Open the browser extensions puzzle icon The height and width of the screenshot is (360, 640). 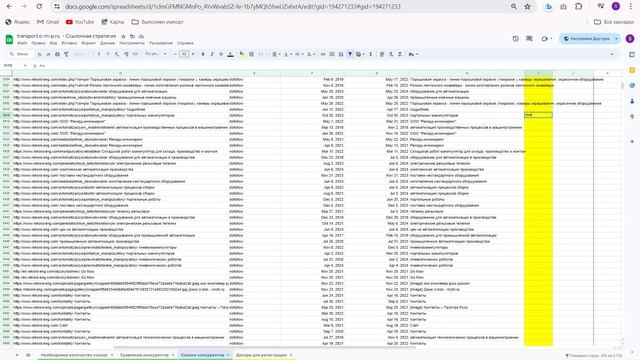tap(578, 7)
